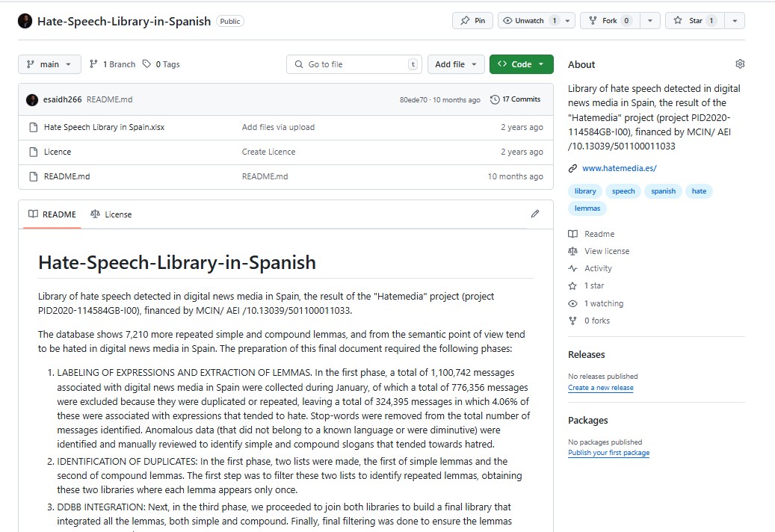Open the 17 Commits history link
775x532 pixels.
tap(516, 99)
